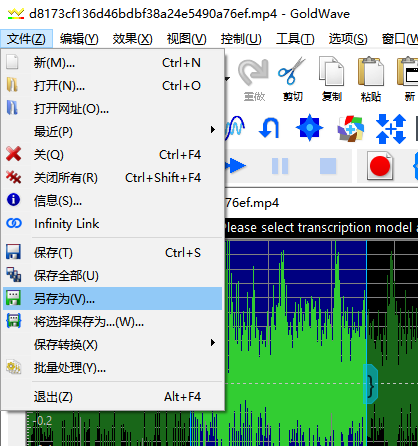This screenshot has height=446, width=418.
Task: Choose Save (保存) Ctrl+S menu entry
Action: click(x=112, y=252)
